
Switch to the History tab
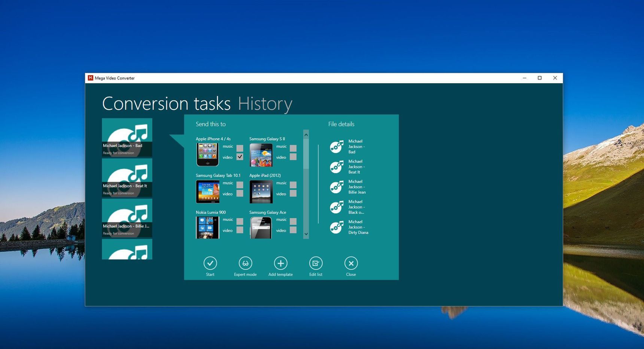click(265, 104)
